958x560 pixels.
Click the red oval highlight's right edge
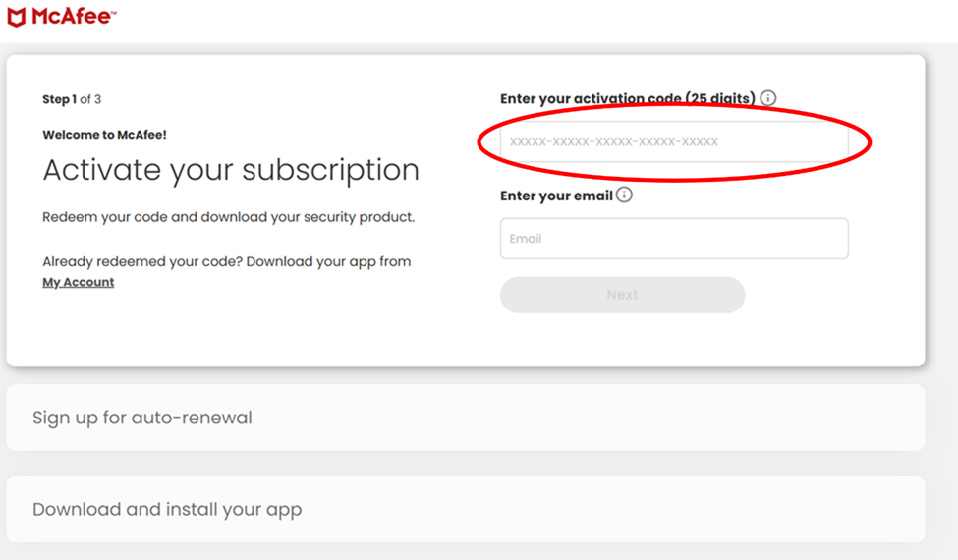[871, 140]
